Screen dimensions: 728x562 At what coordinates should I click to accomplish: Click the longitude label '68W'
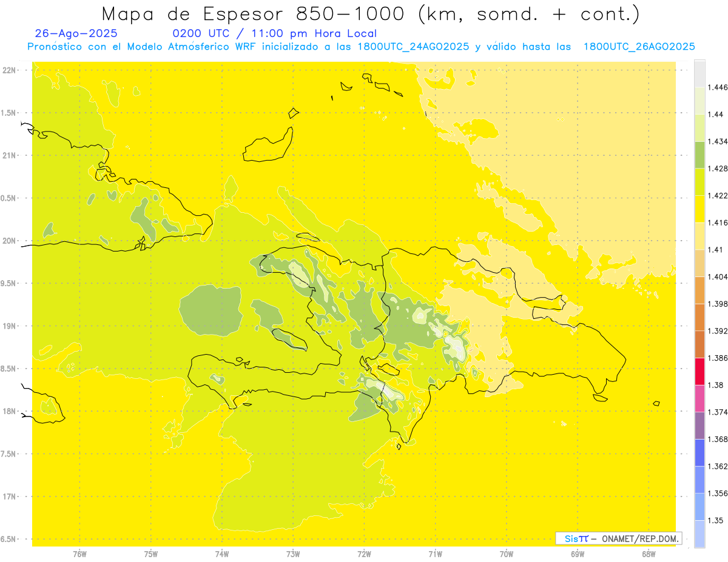point(649,554)
